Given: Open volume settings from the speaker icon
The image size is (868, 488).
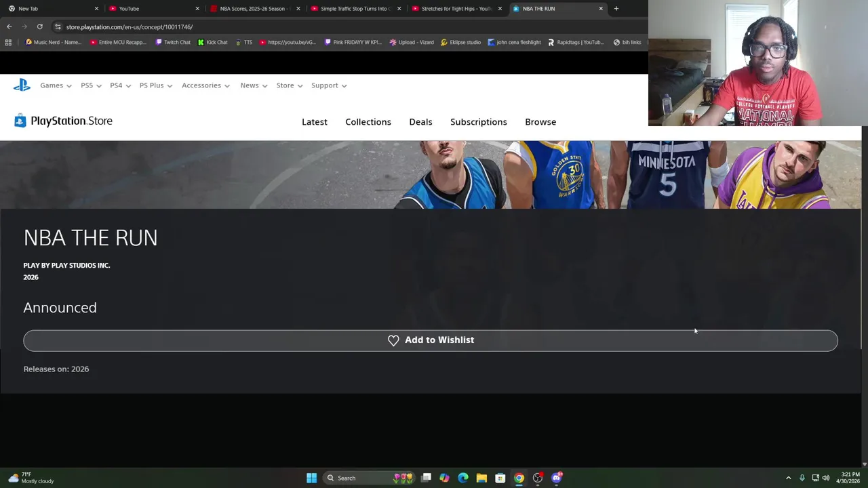Looking at the screenshot, I should coord(826,478).
